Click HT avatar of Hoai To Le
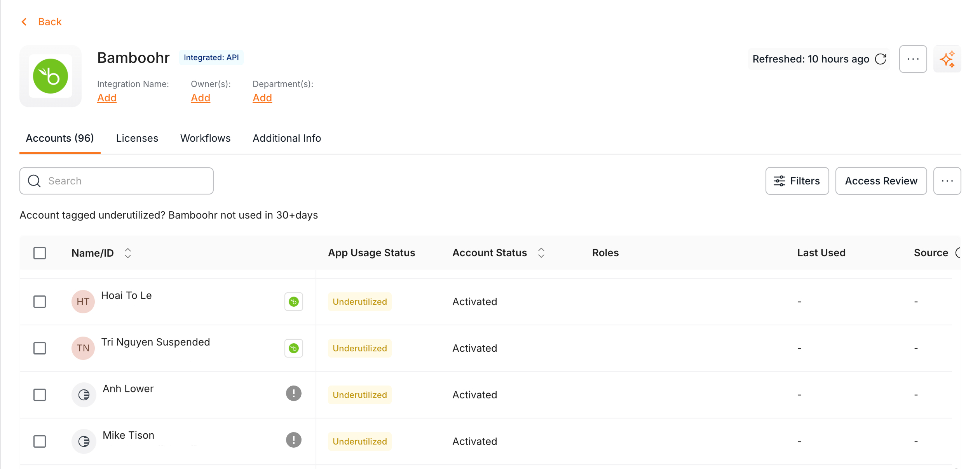Screen dimensions: 980x469 click(83, 302)
